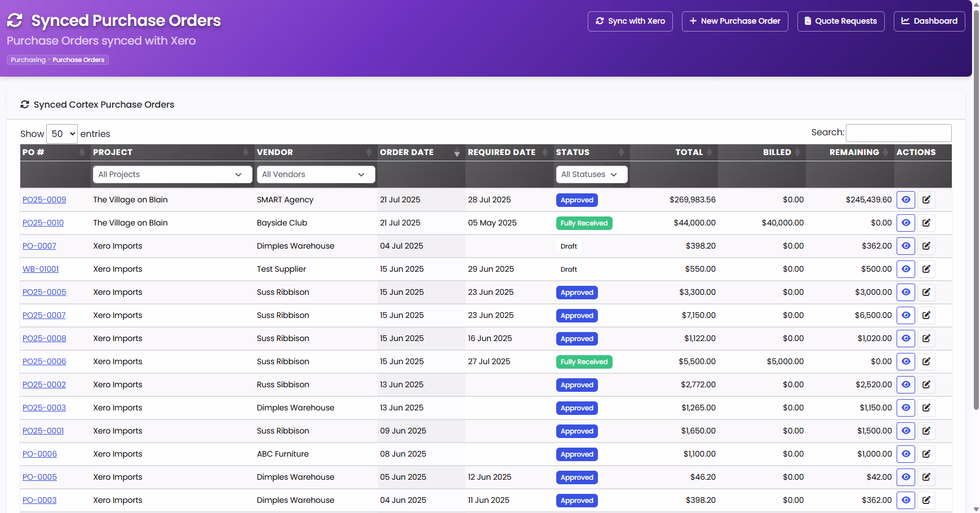Click the Synced Cortex Purchase Orders heading
Image resolution: width=980 pixels, height=513 pixels.
coord(104,104)
